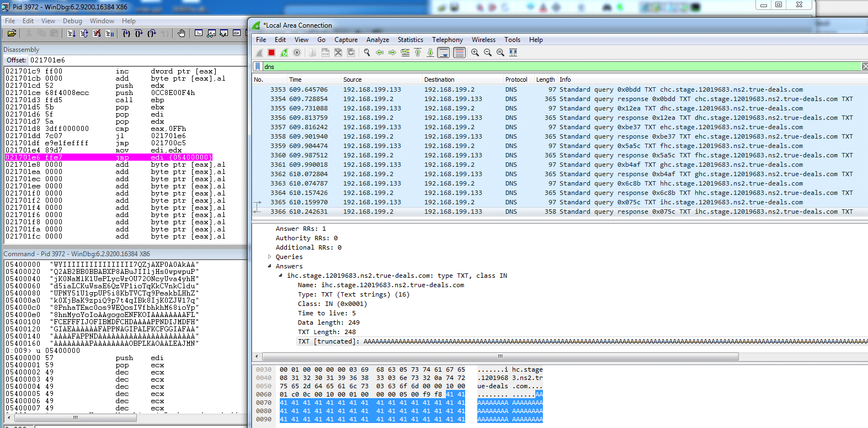Click WinDbg Step Out icon
This screenshot has width=868, height=428.
pyautogui.click(x=152, y=33)
